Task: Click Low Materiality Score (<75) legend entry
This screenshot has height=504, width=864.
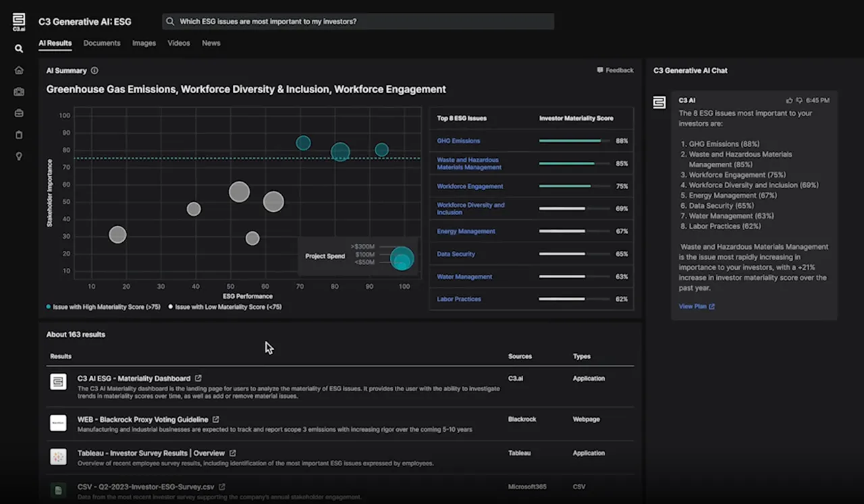Action: [x=225, y=307]
